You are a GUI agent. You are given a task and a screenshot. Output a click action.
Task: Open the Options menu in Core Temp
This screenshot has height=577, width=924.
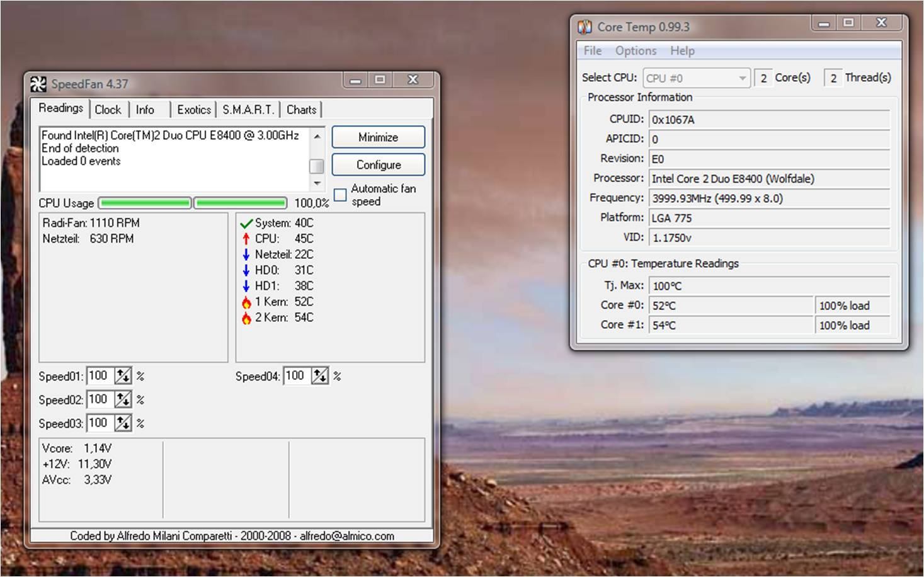pos(636,51)
